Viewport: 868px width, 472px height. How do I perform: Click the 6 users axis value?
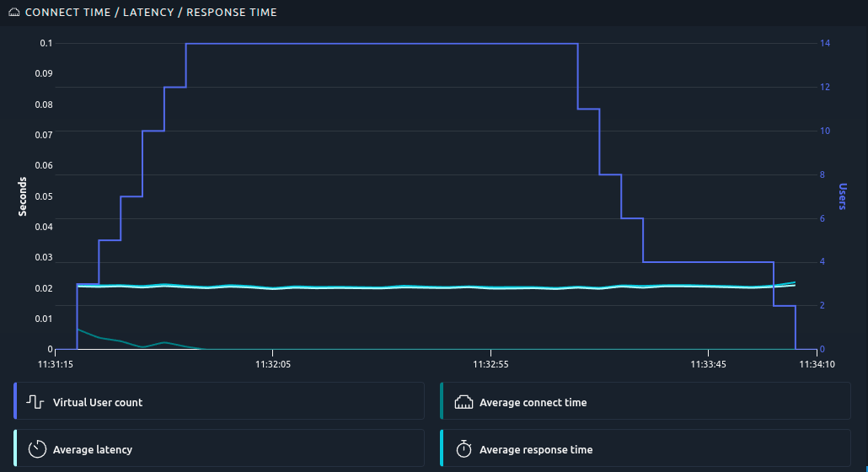[x=822, y=218]
